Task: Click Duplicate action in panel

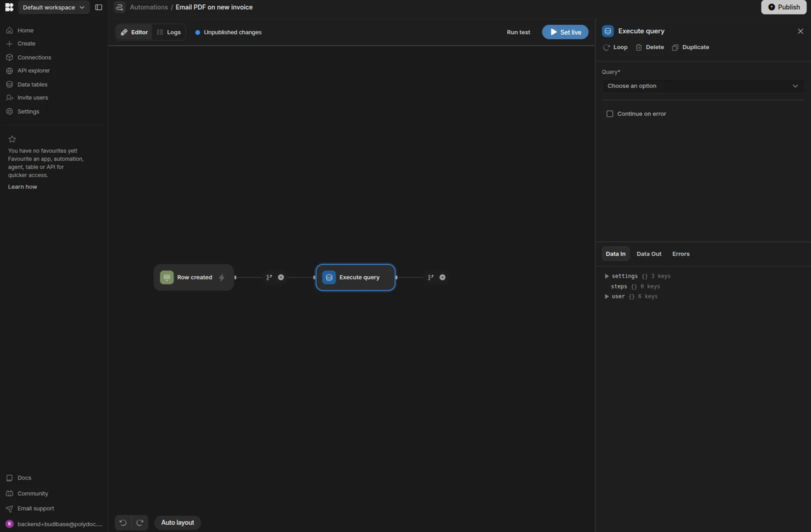Action: [x=690, y=47]
